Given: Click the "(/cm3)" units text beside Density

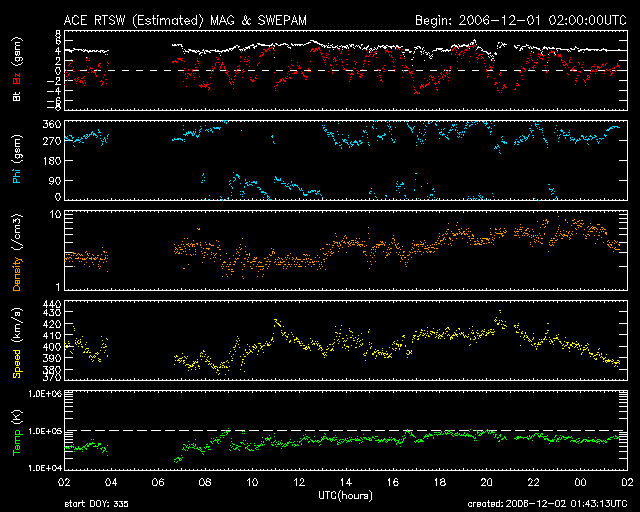Looking at the screenshot, I should (x=18, y=232).
